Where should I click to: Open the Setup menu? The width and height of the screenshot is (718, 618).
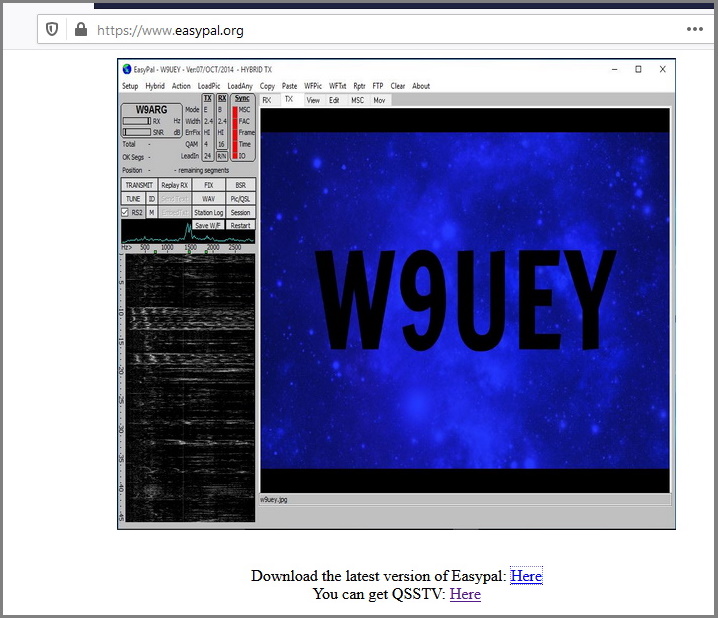tap(130, 86)
